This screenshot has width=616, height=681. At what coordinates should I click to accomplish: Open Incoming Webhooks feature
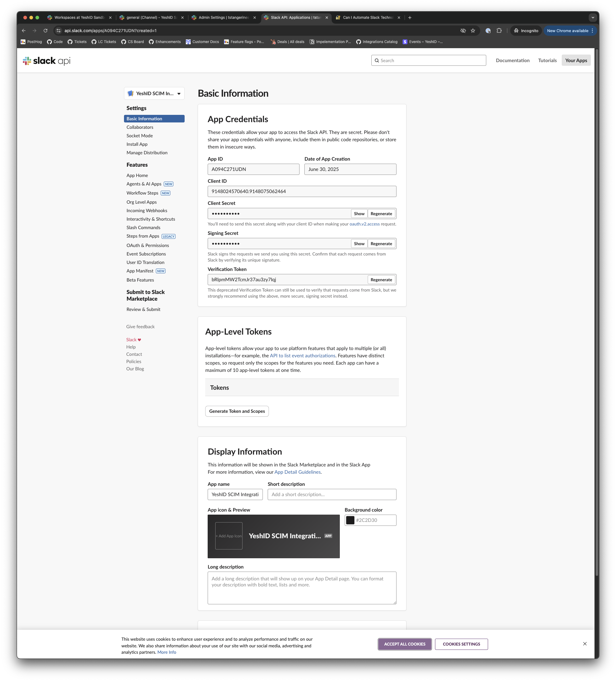147,210
